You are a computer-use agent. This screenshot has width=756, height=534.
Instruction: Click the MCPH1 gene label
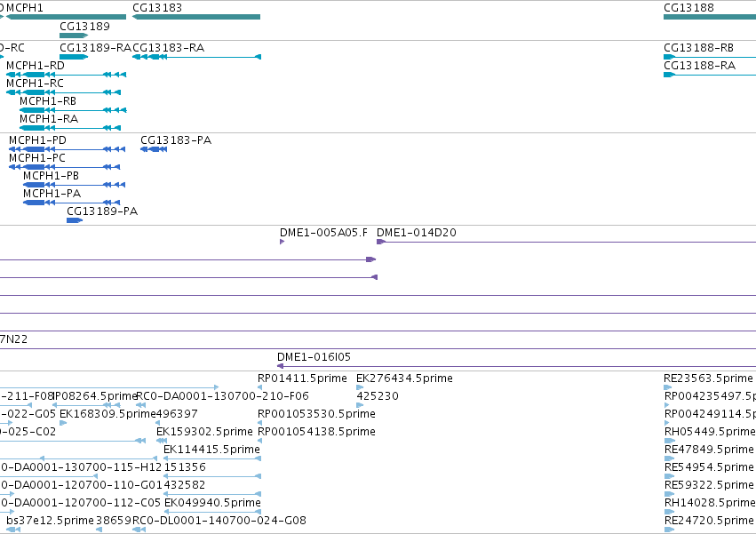point(25,8)
